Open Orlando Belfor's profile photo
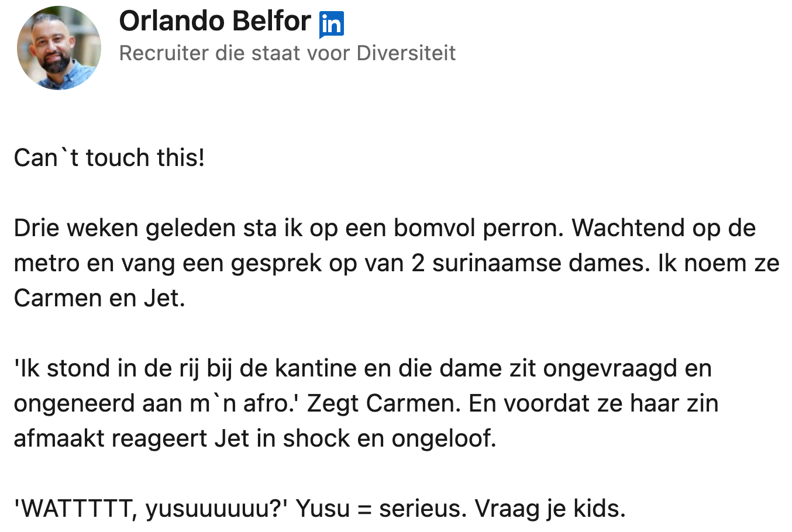This screenshot has height=532, width=792. click(x=59, y=48)
